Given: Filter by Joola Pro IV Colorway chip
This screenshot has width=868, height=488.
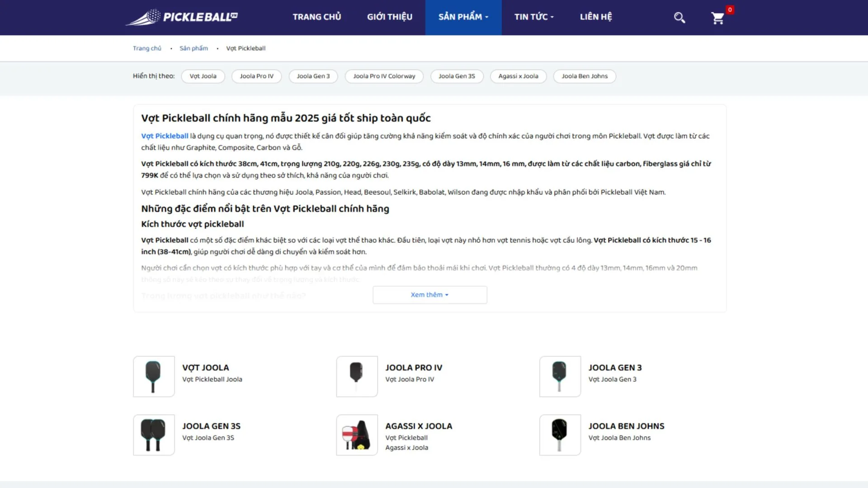Looking at the screenshot, I should (384, 76).
